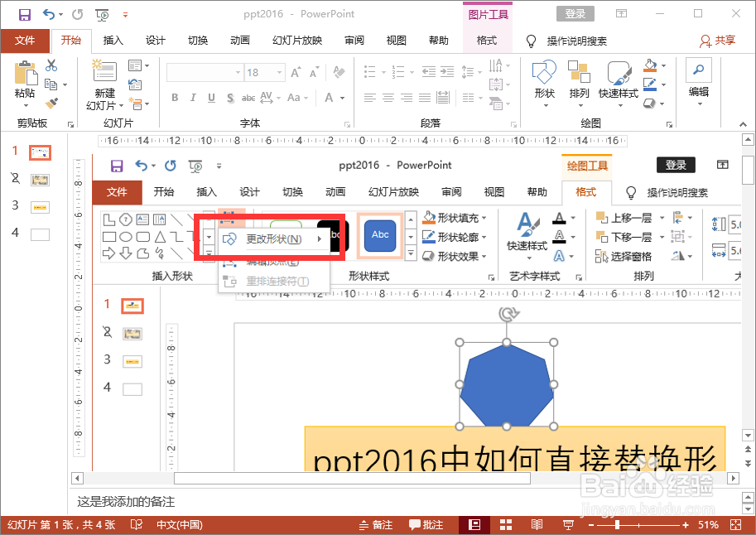Decrease font size with the smaller A
Screen dimensions: 756x535
tap(315, 72)
